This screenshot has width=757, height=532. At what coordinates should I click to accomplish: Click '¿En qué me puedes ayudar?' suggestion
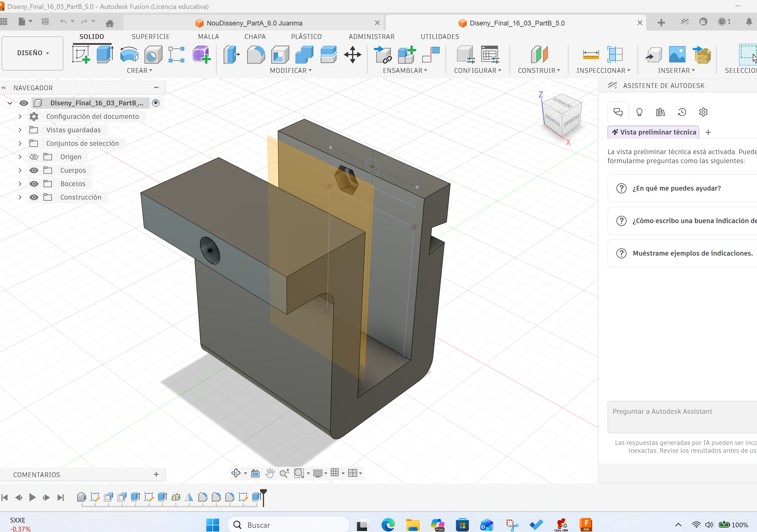[x=683, y=188]
